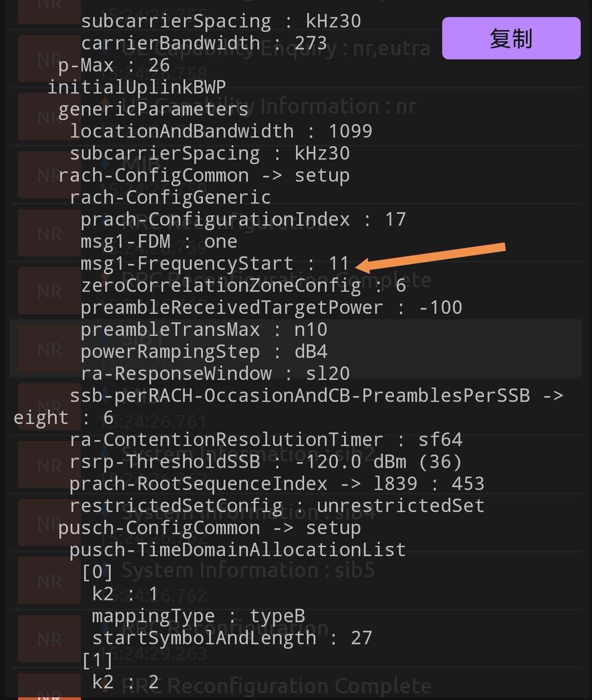Image resolution: width=592 pixels, height=700 pixels.
Task: Select the initialUplinkBWP node
Action: [x=137, y=87]
